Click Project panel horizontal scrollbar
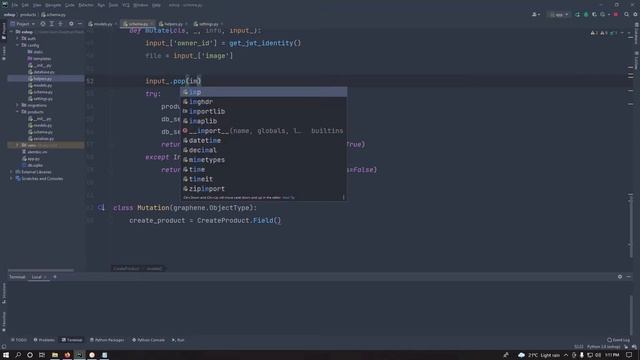This screenshot has height=360, width=640. pos(41,270)
